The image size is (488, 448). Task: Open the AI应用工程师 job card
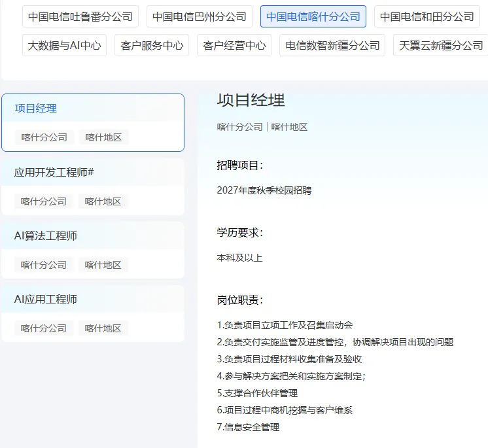[x=93, y=313]
